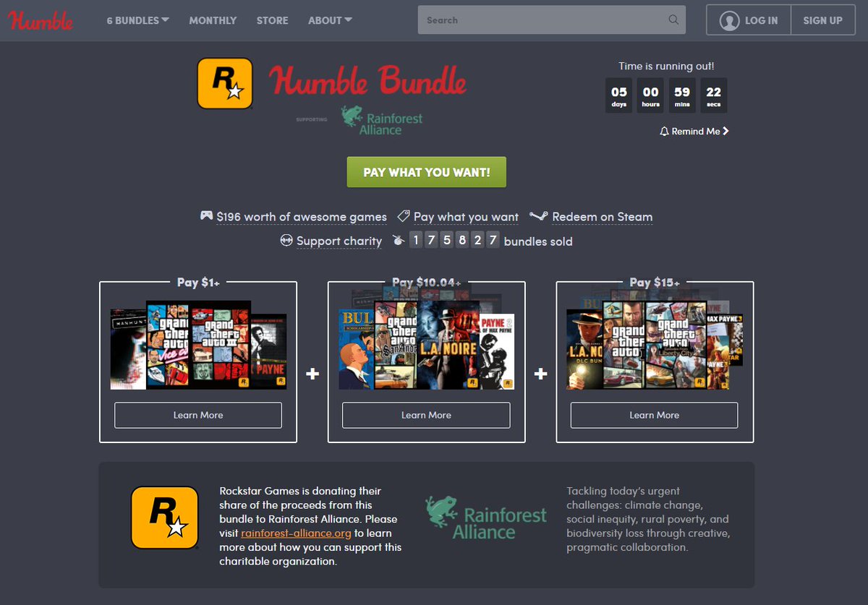The width and height of the screenshot is (868, 605).
Task: Click the user avatar icon beside Log In
Action: [729, 20]
